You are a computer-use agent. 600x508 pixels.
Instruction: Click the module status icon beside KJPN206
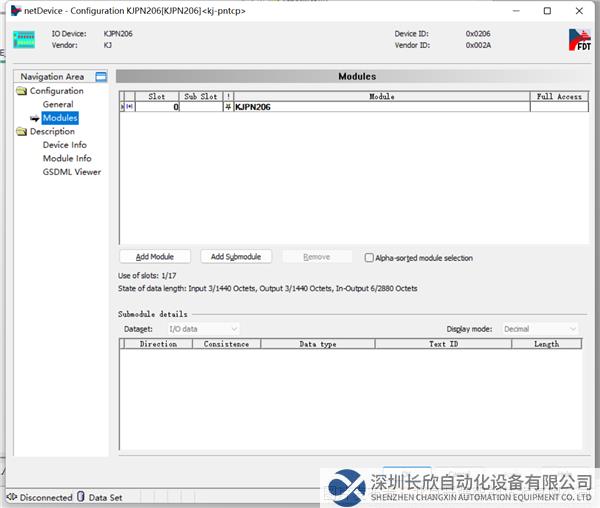[228, 107]
